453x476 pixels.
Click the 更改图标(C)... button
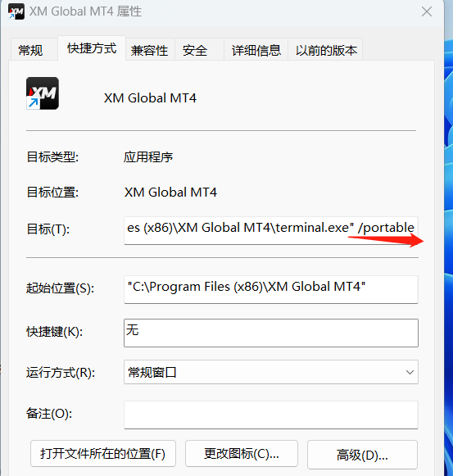coord(242,454)
